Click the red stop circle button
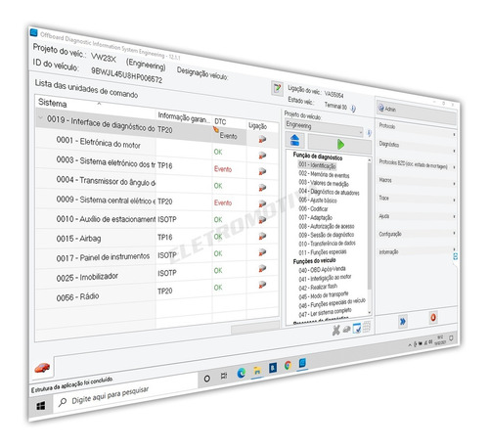Image resolution: width=489 pixels, height=448 pixels. point(433,317)
